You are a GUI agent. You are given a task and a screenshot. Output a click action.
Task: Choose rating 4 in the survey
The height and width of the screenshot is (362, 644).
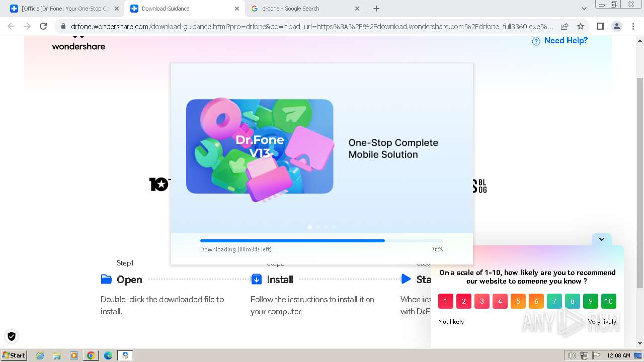pos(500,301)
